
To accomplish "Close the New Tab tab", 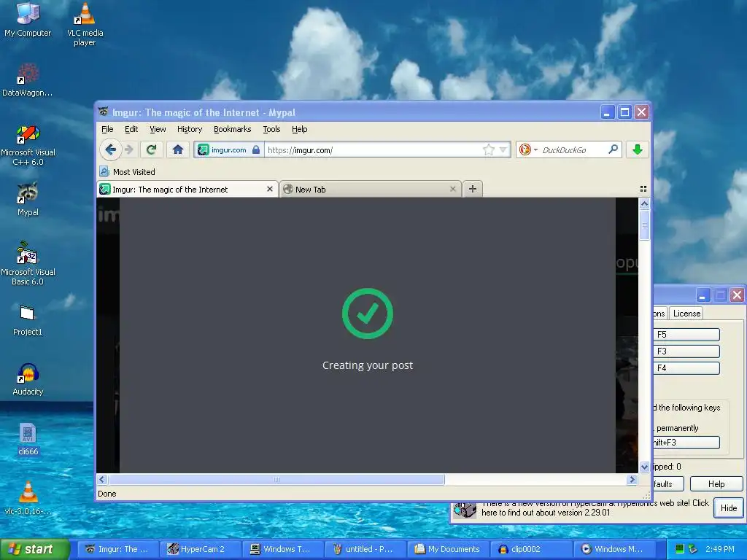I will (x=452, y=189).
